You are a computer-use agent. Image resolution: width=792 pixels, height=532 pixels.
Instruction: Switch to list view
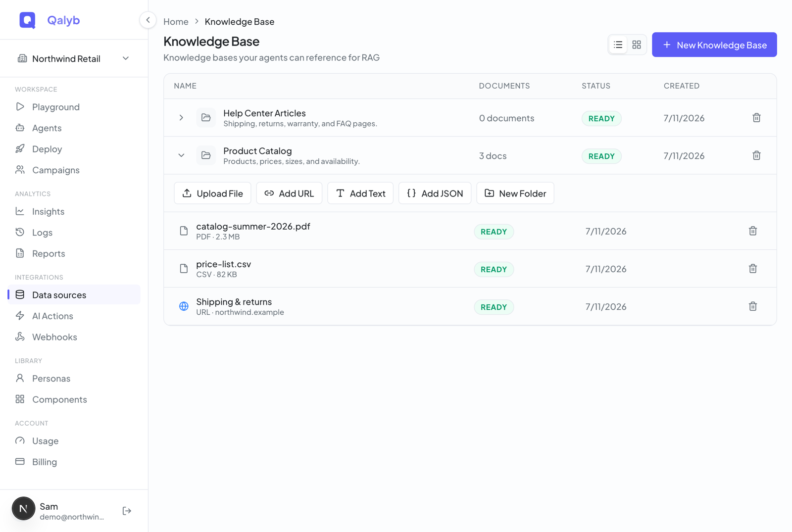618,45
